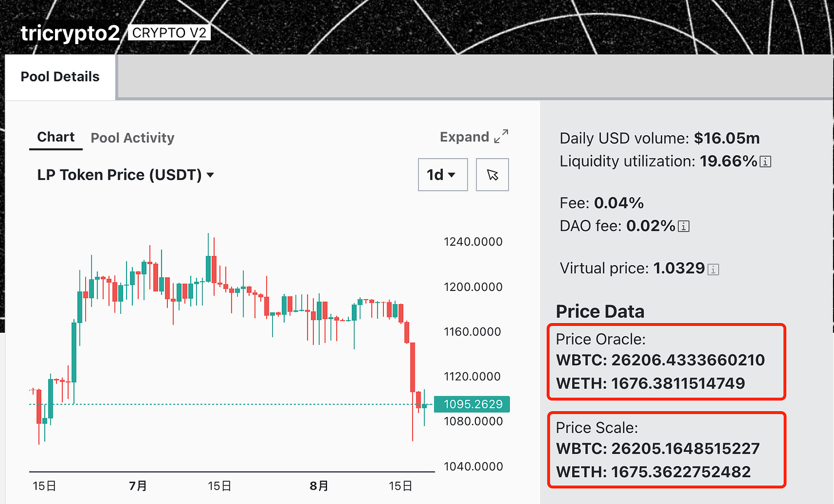This screenshot has height=504, width=834.
Task: Open Virtual price info icon
Action: [713, 269]
